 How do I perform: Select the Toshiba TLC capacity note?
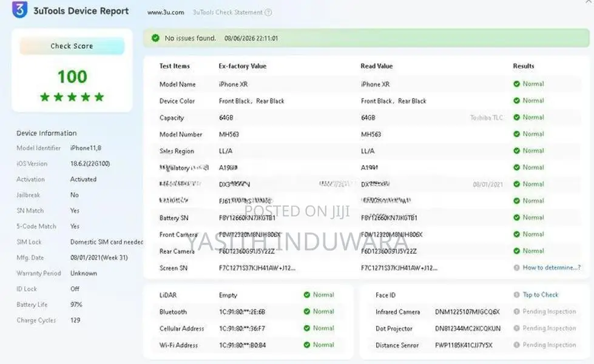[x=487, y=118]
